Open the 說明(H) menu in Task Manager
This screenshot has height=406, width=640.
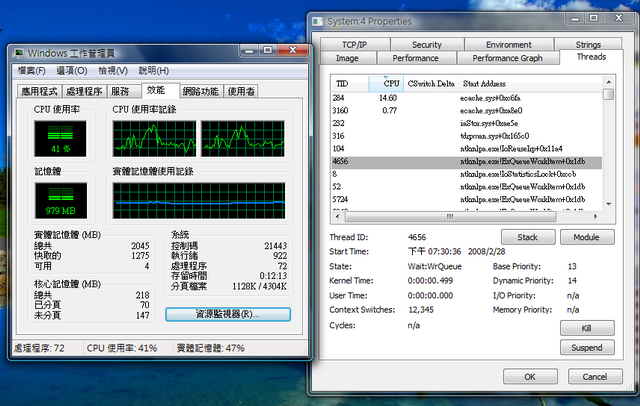(x=153, y=71)
